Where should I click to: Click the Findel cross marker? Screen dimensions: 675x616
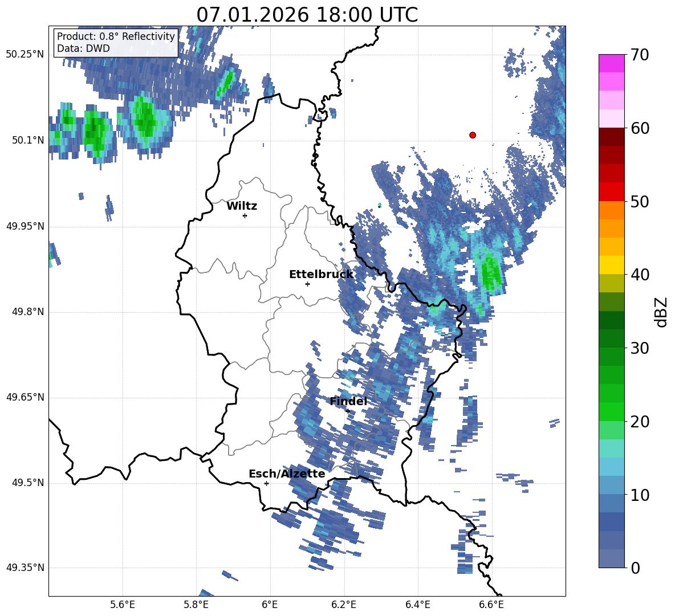(x=348, y=411)
